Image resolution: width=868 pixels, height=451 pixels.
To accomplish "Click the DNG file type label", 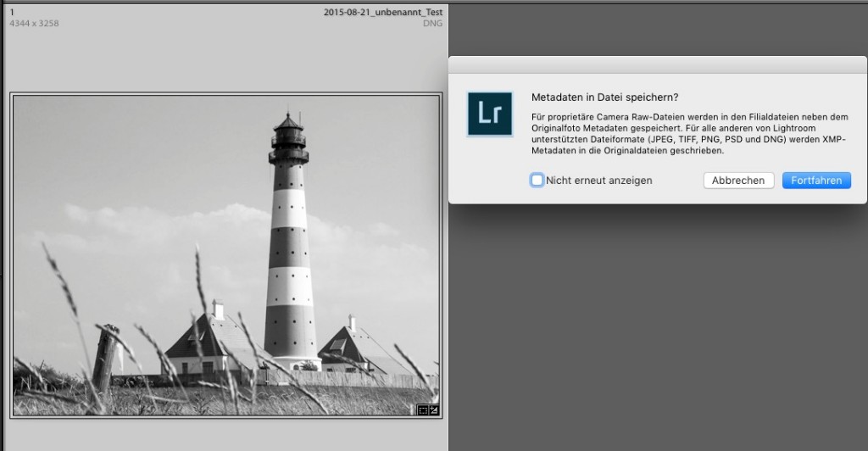I will tap(432, 24).
